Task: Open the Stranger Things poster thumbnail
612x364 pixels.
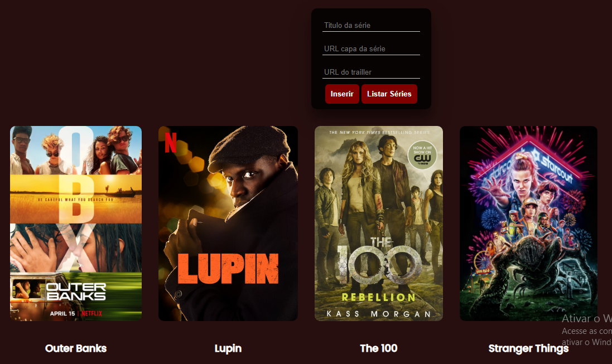Action: pos(528,223)
